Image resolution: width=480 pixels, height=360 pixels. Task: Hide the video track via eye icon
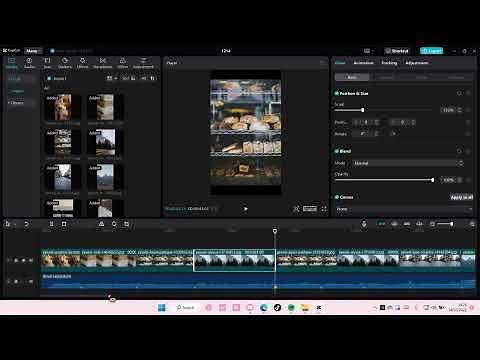(23, 260)
